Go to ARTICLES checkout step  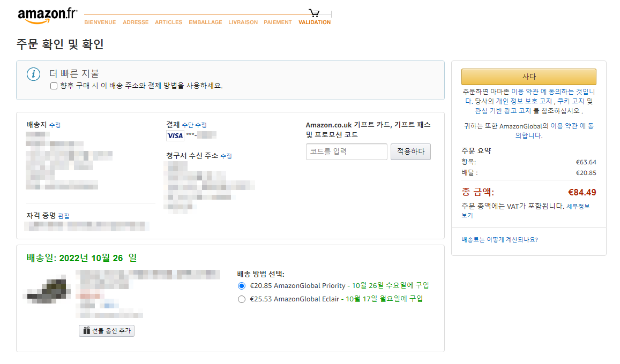point(168,22)
